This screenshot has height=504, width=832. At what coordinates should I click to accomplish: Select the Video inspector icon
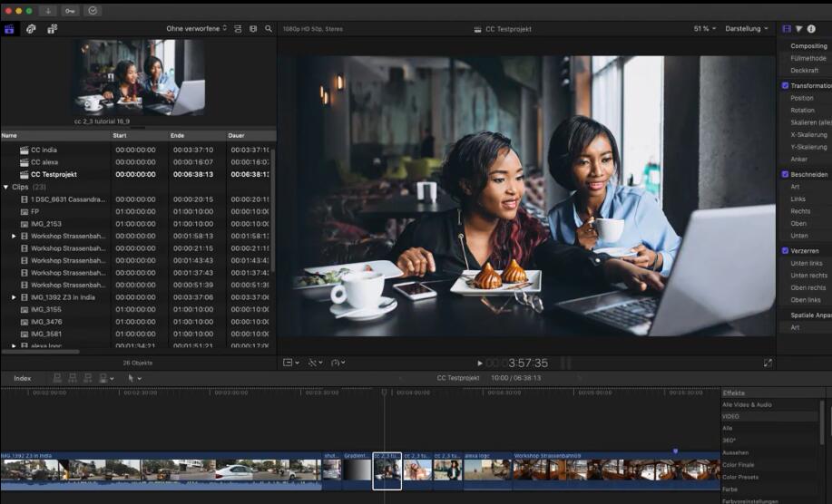(787, 29)
